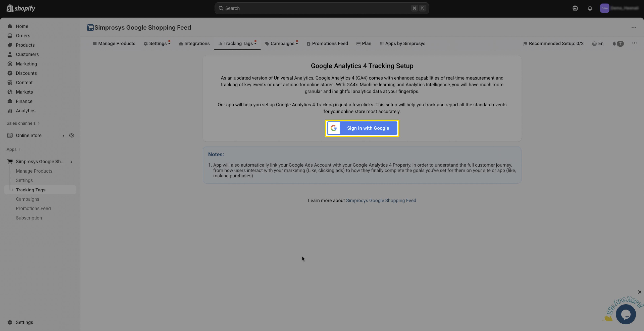
Task: Click the Sidekick icon beside the bell
Action: click(575, 8)
